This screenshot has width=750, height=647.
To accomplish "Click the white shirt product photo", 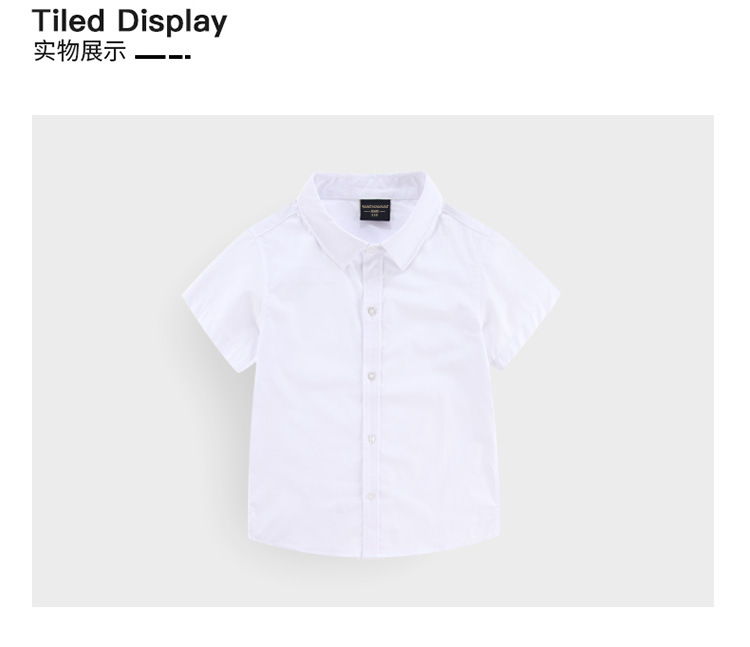I will click(x=373, y=361).
